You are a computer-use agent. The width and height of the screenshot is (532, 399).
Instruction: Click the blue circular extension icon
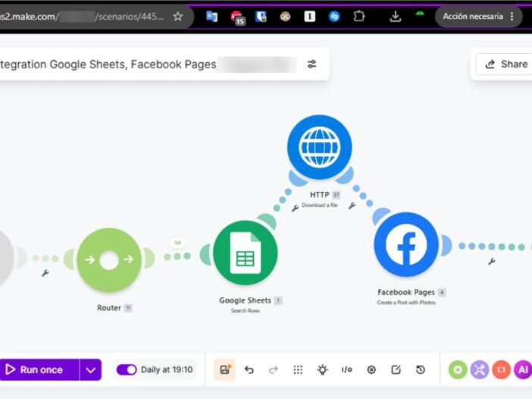coord(334,16)
